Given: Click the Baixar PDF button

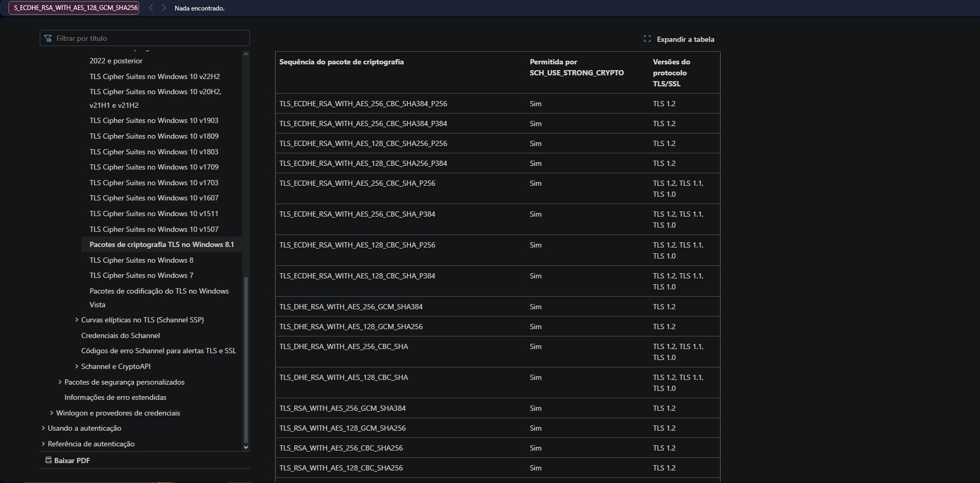Looking at the screenshot, I should (67, 460).
